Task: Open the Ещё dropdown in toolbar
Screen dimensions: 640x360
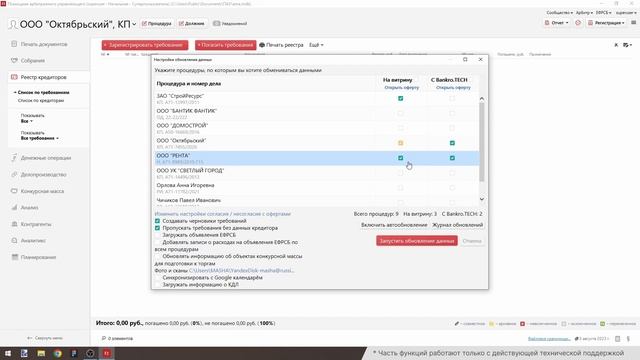Action: 316,45
